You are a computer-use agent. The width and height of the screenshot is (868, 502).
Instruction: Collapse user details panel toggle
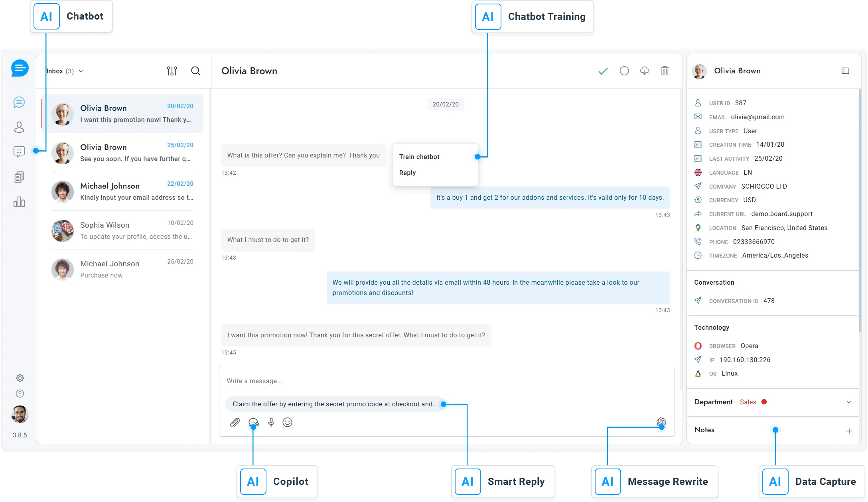[x=845, y=71]
